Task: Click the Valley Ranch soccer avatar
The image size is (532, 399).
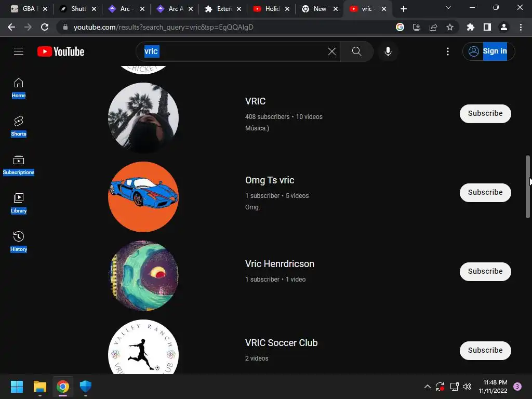Action: 143,347
